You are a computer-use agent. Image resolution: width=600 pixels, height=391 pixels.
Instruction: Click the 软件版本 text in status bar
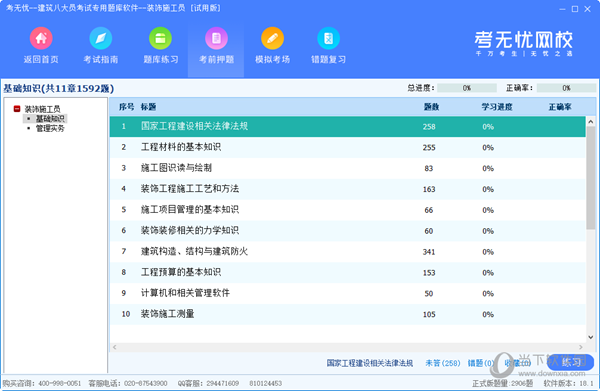coord(568,383)
